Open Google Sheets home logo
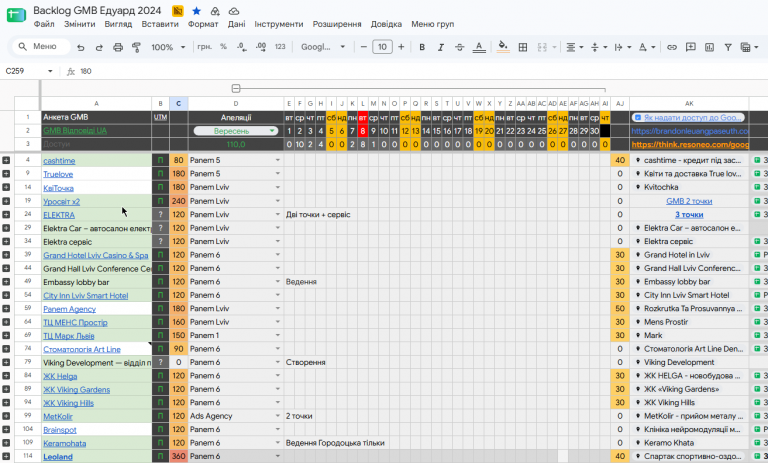Image resolution: width=768 pixels, height=463 pixels. point(16,15)
